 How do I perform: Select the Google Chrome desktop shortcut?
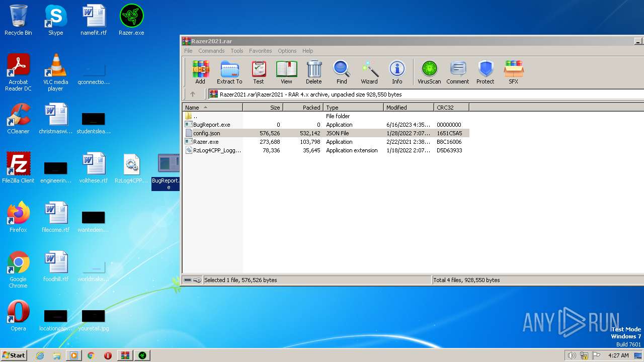pyautogui.click(x=18, y=269)
